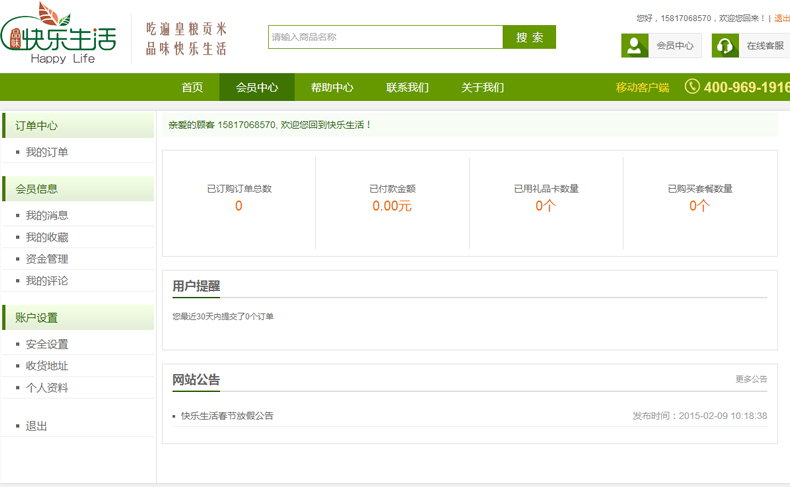Screen dimensions: 790x487
Task: Click the member center person icon
Action: click(635, 46)
